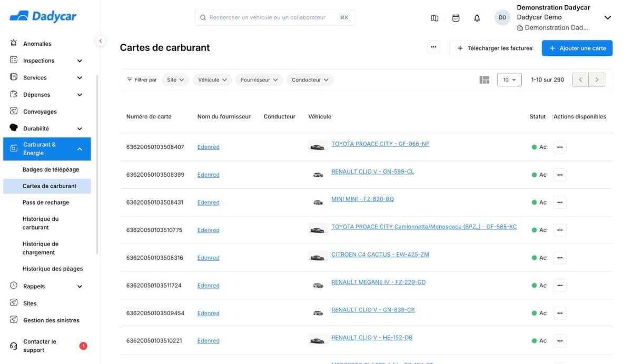Open actions menu for card 63620050103510775

click(560, 230)
